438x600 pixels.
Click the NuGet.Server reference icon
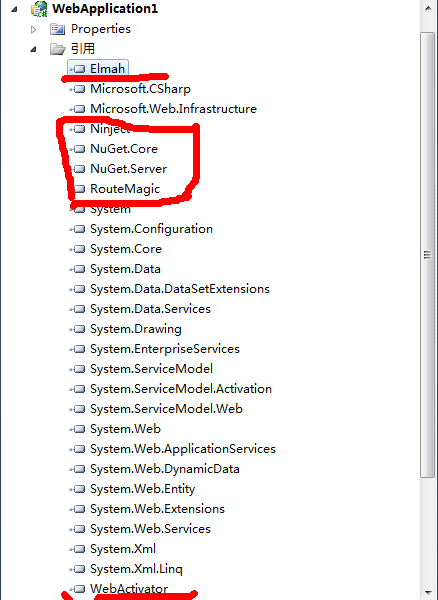[x=78, y=169]
